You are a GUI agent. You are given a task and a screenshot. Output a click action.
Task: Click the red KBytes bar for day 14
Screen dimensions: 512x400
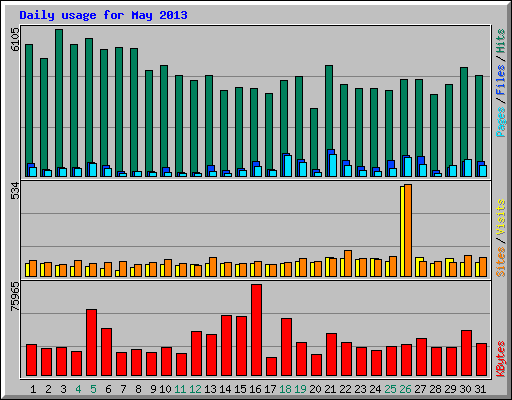226,346
